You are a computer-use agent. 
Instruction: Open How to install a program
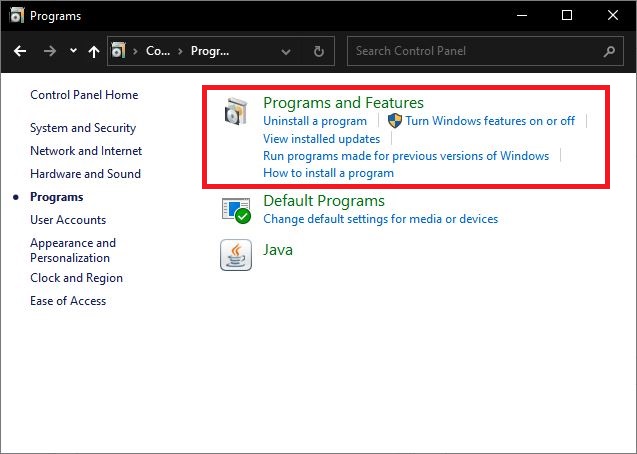click(x=328, y=173)
